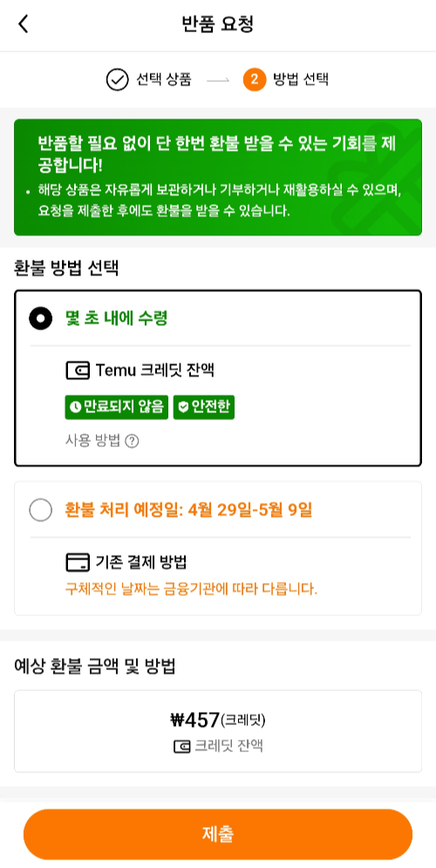Open the 선택 상품 step
Screen dimensions: 436x868
(x=164, y=79)
